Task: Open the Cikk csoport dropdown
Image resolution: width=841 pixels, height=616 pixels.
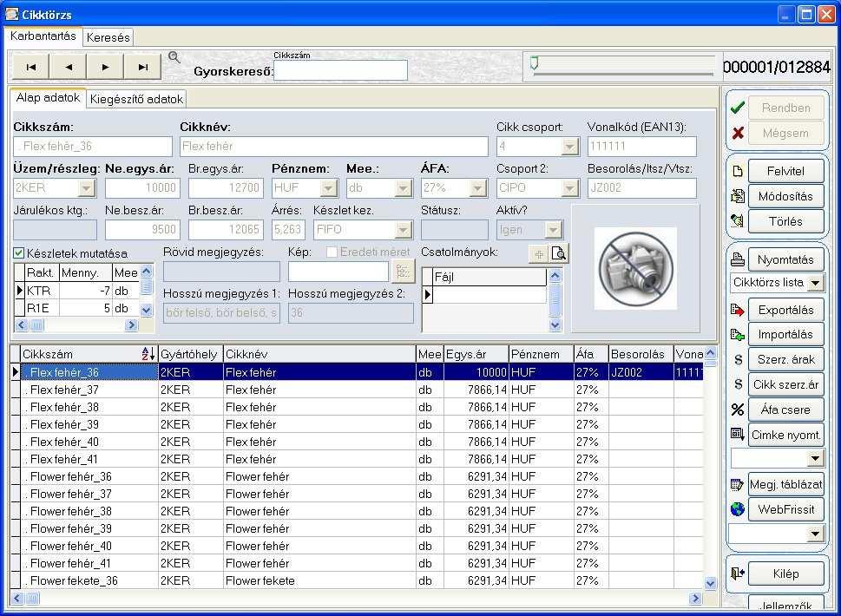Action: click(569, 147)
